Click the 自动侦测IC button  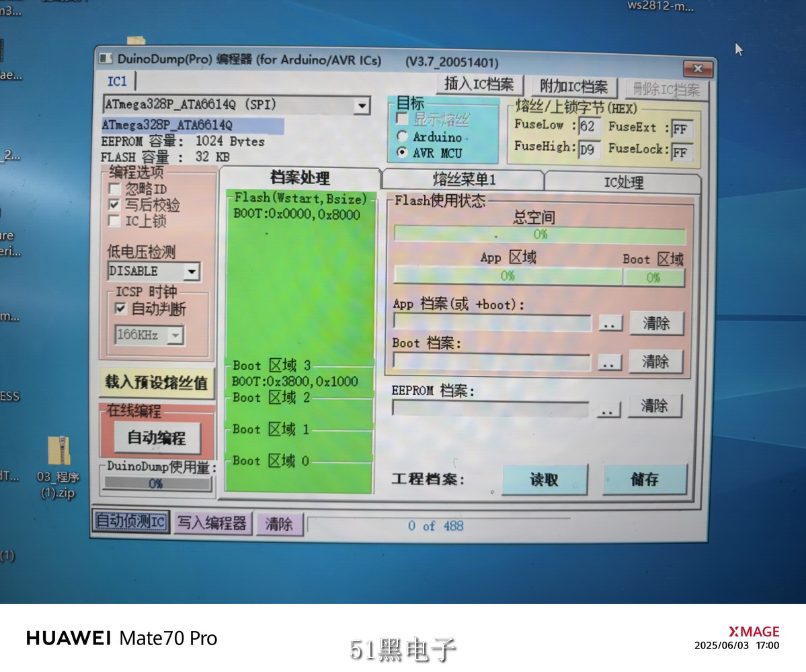(131, 521)
